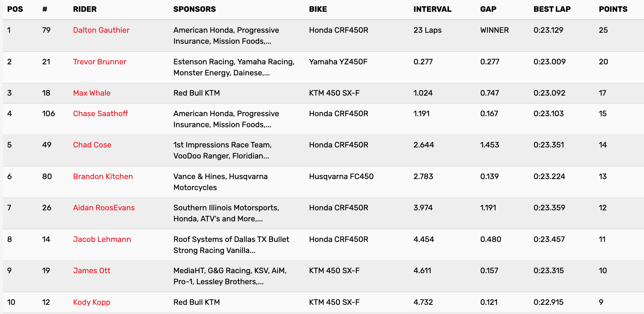Select the Kody Kopp rider link
Image resolution: width=644 pixels, height=314 pixels.
tap(92, 302)
